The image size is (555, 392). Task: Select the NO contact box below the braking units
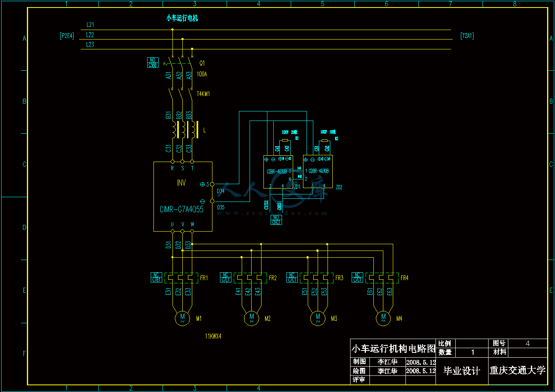[x=276, y=220]
